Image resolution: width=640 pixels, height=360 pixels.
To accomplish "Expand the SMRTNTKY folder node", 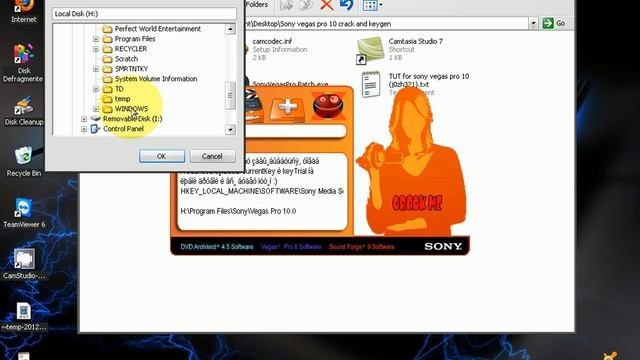I will [x=96, y=69].
